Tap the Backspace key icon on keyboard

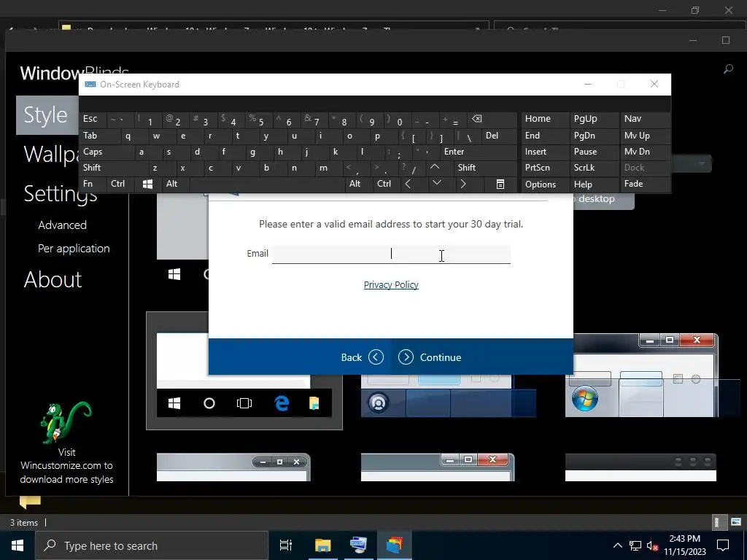coord(476,119)
